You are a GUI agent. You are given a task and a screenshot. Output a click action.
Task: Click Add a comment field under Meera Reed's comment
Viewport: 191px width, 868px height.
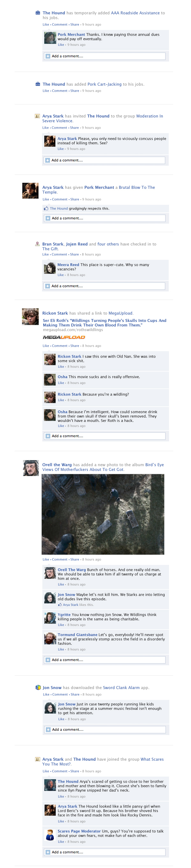(104, 286)
